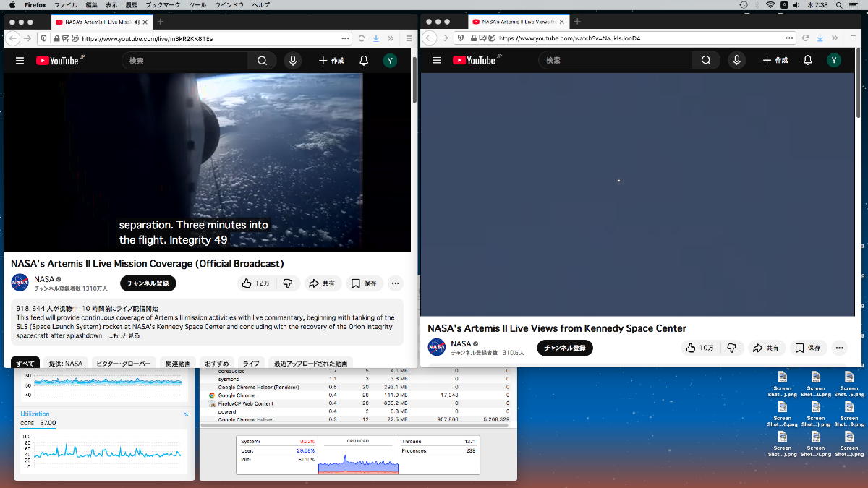Open Wi-Fi status in macOS menu bar

(x=770, y=5)
